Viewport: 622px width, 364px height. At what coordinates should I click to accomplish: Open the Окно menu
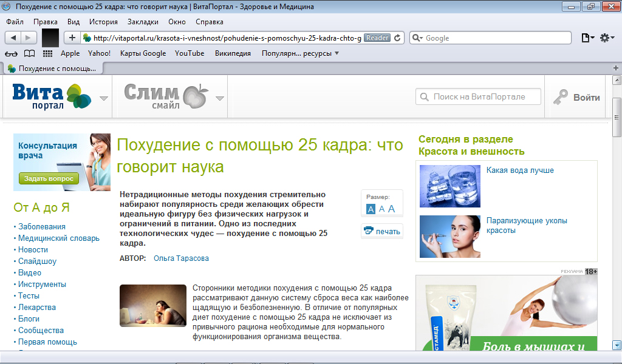click(x=177, y=22)
